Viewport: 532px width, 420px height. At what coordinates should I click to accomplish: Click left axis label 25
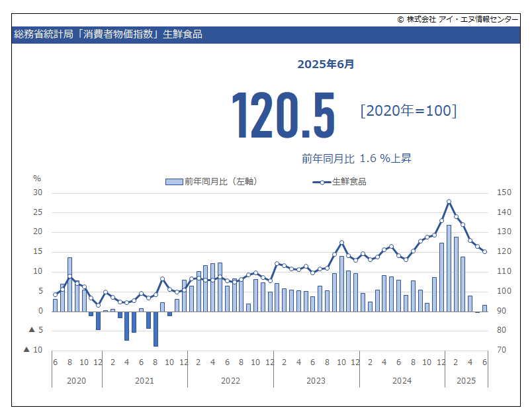(38, 212)
